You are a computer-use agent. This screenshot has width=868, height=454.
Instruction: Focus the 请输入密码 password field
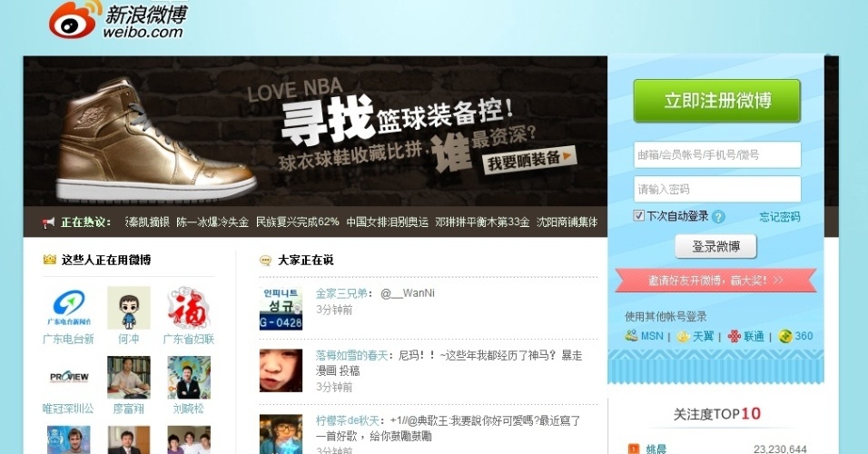[717, 190]
